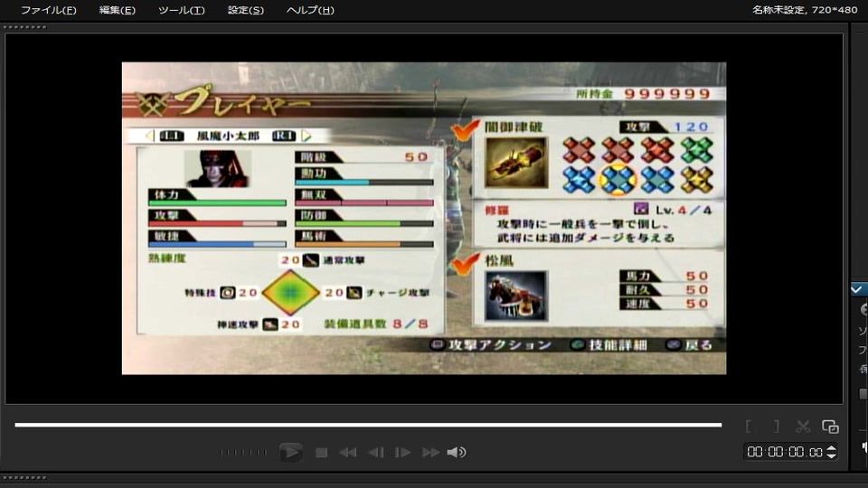Click the character portrait in the preview

(218, 168)
